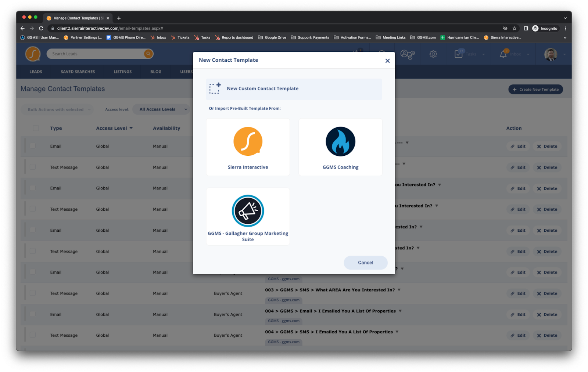This screenshot has width=588, height=372.
Task: Click the New Custom Contact Template icon
Action: [215, 89]
